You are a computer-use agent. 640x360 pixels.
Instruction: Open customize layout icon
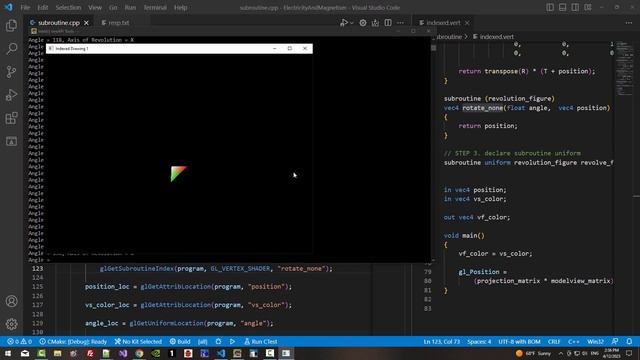click(588, 7)
